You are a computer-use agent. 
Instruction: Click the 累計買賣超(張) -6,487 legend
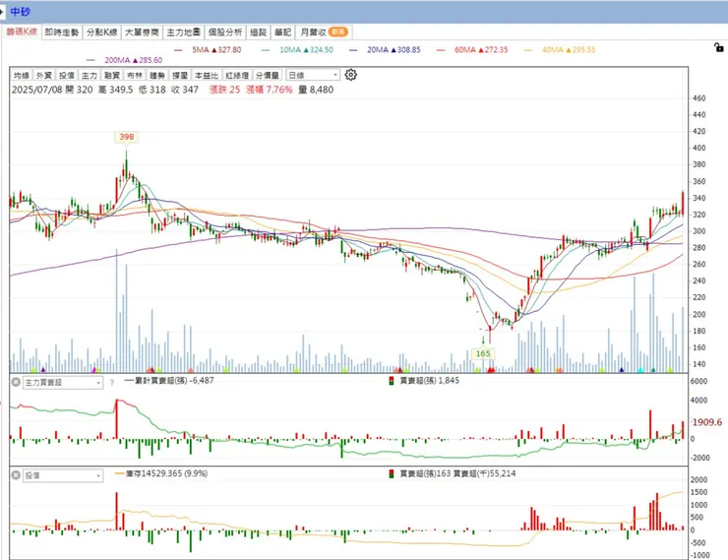click(x=169, y=380)
